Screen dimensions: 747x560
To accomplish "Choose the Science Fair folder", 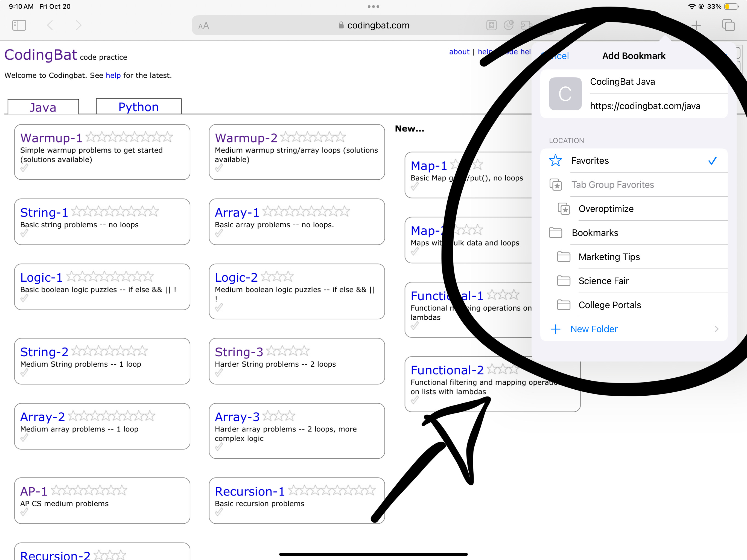I will [634, 281].
